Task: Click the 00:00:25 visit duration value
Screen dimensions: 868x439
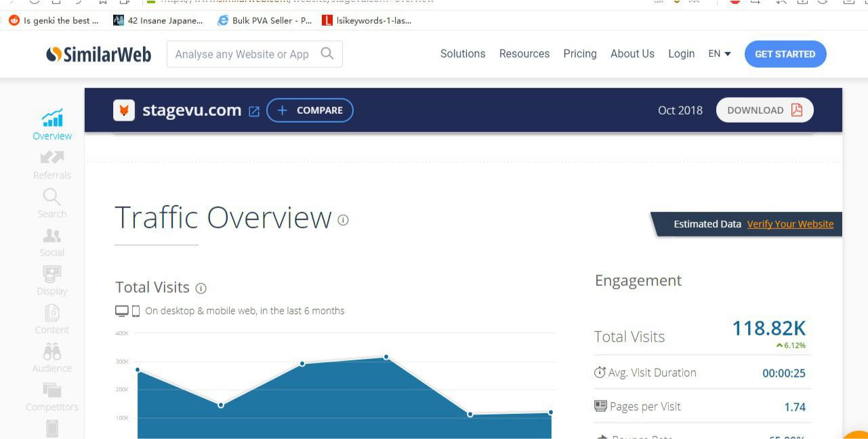Action: point(784,373)
